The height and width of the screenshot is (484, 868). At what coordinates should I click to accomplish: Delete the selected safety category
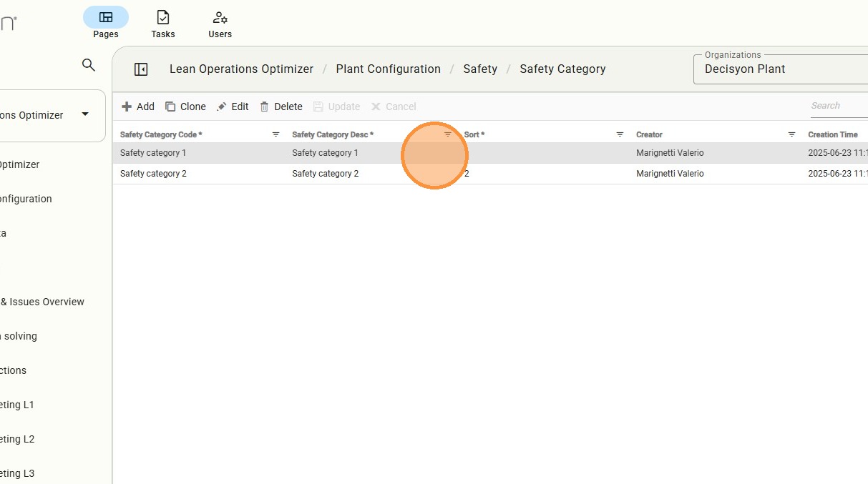click(x=281, y=107)
